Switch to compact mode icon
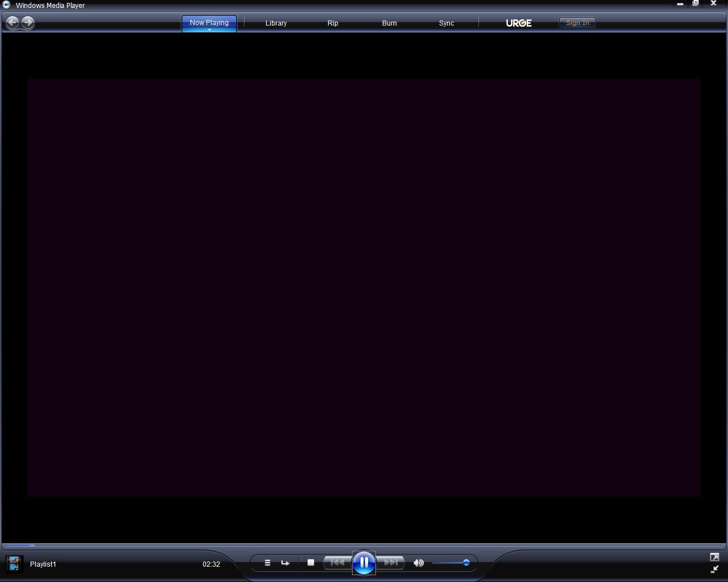This screenshot has height=582, width=728. click(x=714, y=569)
